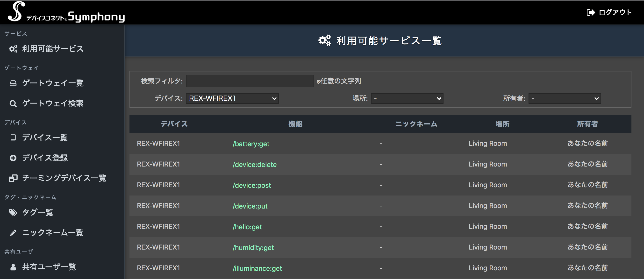Open the 所有者 filter dropdown
Image resolution: width=644 pixels, height=279 pixels.
[565, 98]
